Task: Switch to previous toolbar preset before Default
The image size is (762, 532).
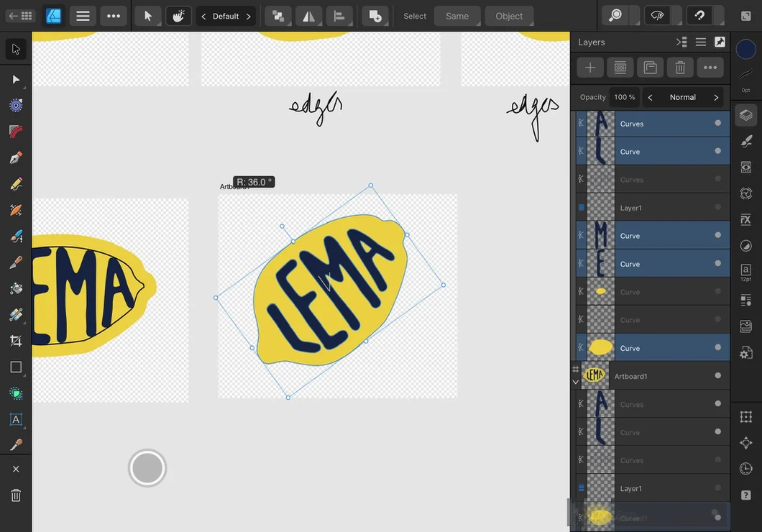Action: [203, 16]
